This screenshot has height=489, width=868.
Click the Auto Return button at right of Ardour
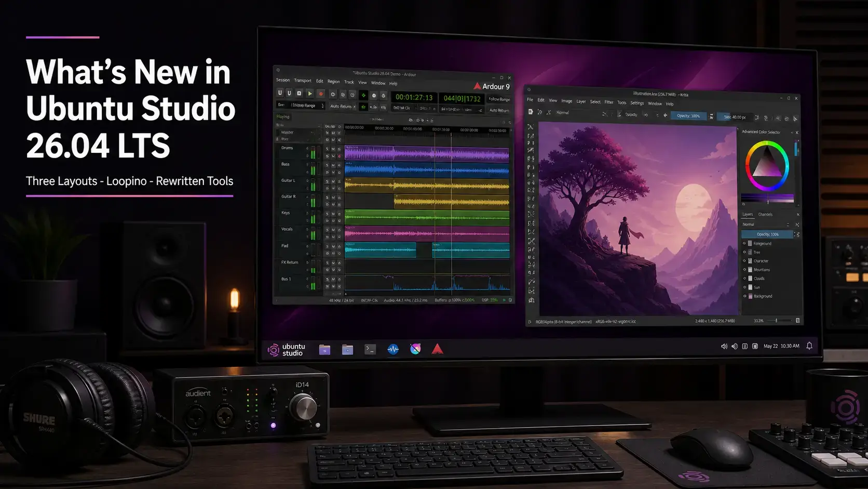click(x=499, y=110)
